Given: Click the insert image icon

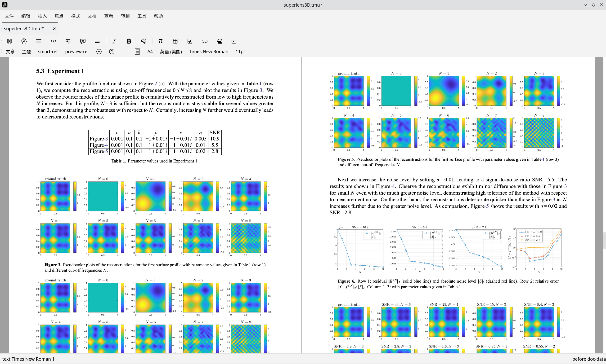Looking at the screenshot, I should (190, 41).
